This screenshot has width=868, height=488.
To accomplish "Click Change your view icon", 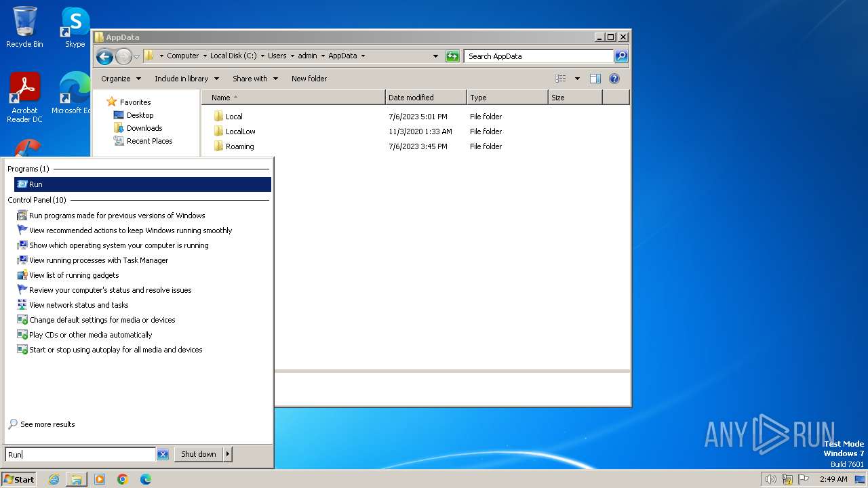I will coord(561,79).
